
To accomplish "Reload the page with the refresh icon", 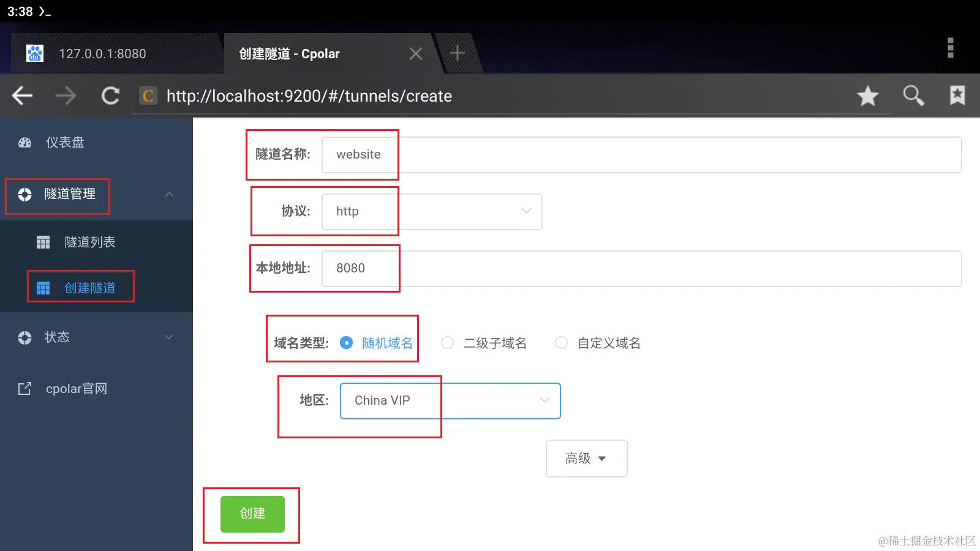I will pos(111,96).
